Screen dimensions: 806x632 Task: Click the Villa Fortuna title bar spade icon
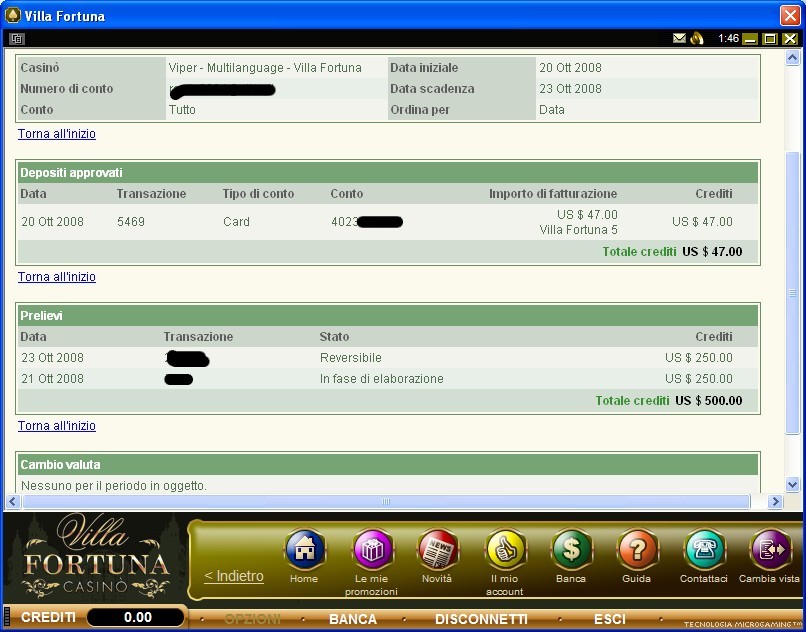pos(12,15)
